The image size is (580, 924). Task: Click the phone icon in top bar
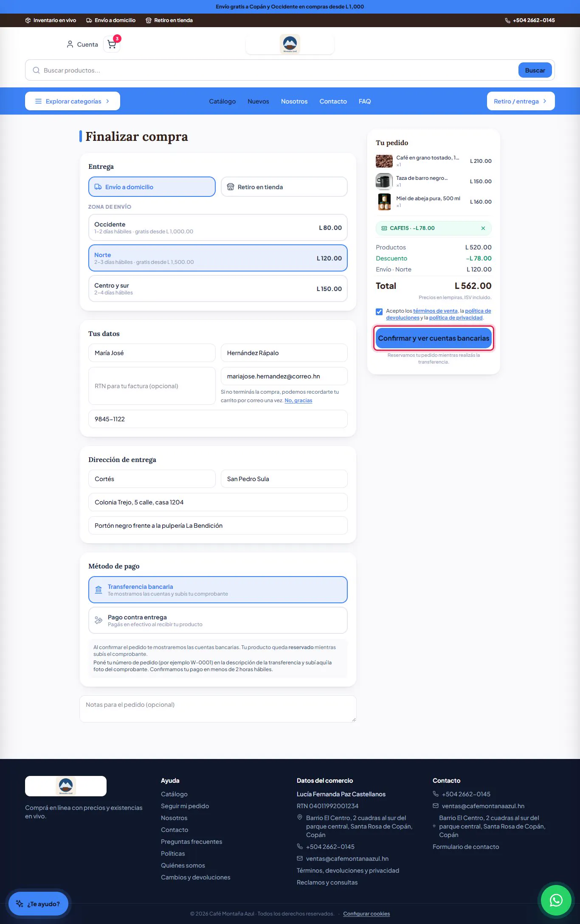tap(507, 20)
